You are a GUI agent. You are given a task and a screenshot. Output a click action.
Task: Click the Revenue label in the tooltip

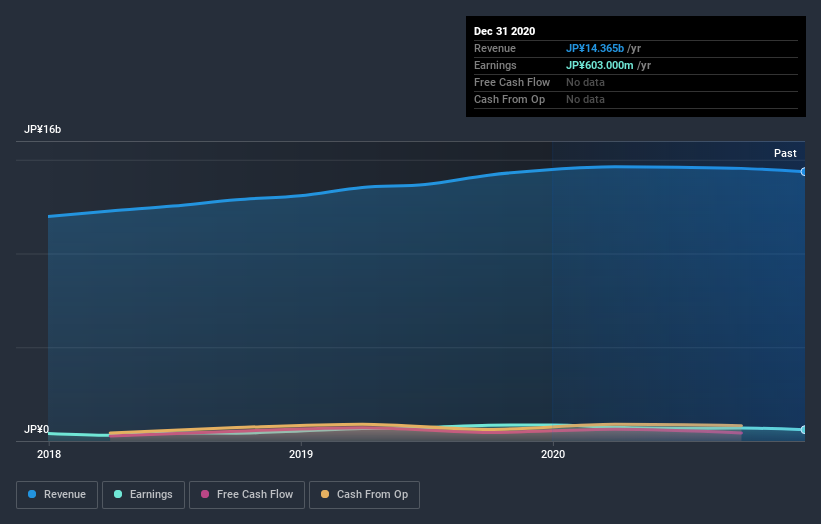pos(494,48)
